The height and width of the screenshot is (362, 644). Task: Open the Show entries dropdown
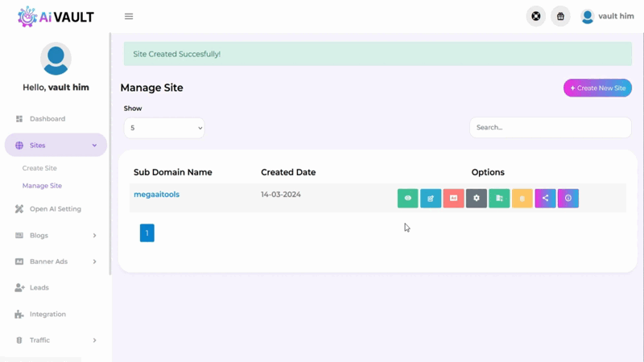(x=164, y=127)
